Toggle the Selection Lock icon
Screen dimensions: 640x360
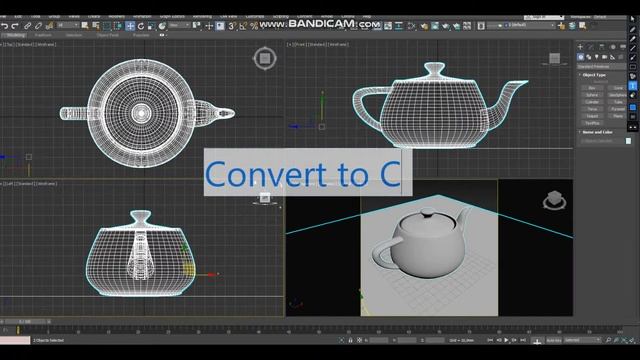[x=350, y=340]
